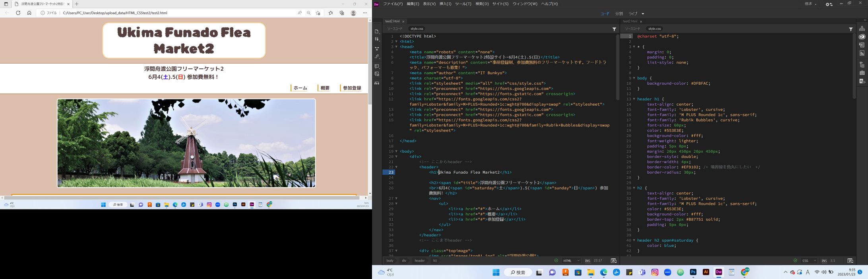Click browser home button

[29, 13]
